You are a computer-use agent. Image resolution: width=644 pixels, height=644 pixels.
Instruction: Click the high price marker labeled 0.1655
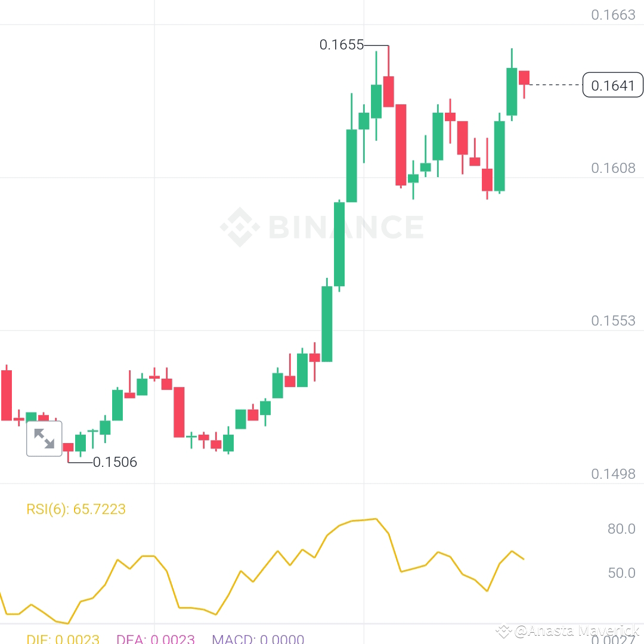(342, 44)
